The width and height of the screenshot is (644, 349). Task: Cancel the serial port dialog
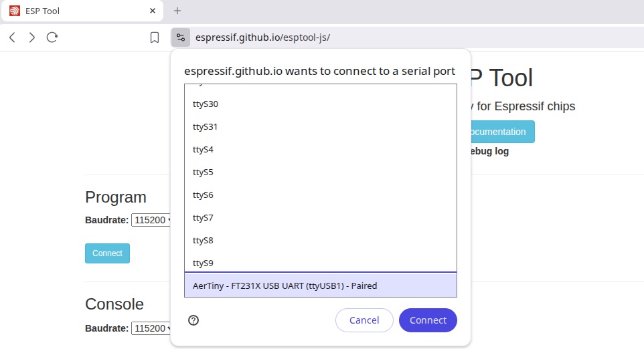pos(364,320)
